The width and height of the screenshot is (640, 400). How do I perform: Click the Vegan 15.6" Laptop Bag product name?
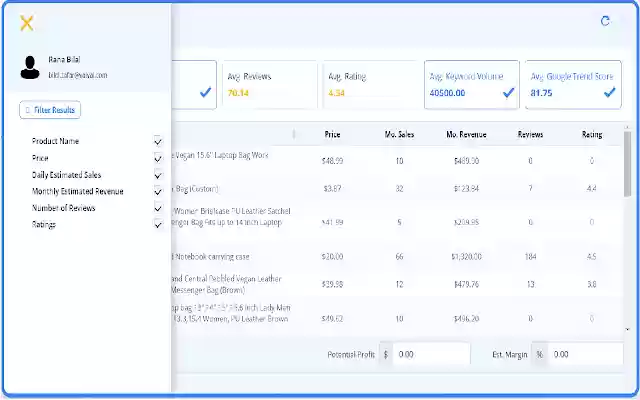coord(220,155)
